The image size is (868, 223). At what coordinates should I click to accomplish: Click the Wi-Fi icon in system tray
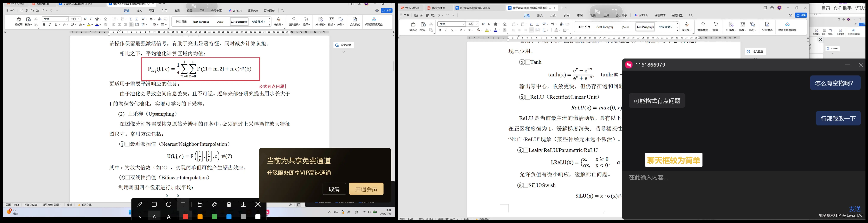pyautogui.click(x=364, y=212)
